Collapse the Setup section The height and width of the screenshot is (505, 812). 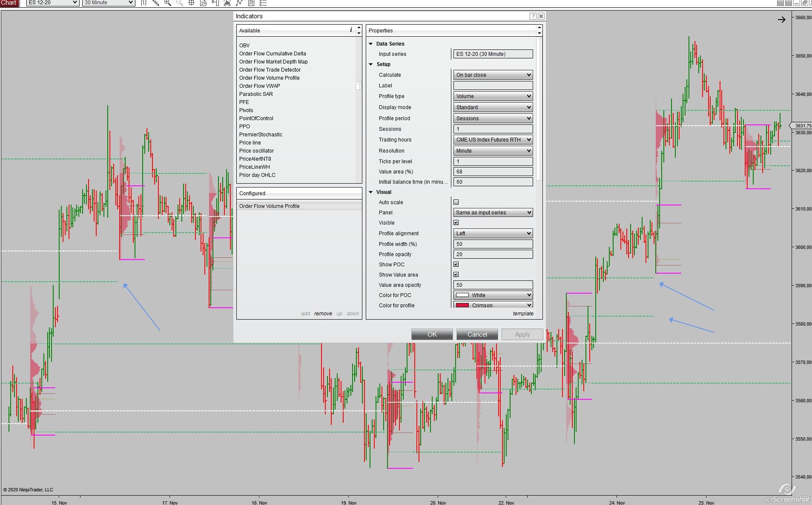tap(371, 64)
